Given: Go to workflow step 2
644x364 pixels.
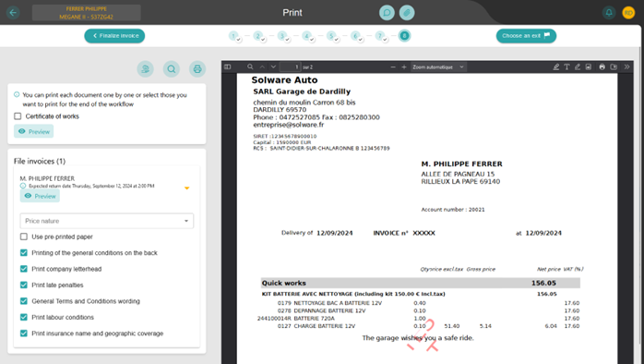Looking at the screenshot, I should (x=258, y=36).
